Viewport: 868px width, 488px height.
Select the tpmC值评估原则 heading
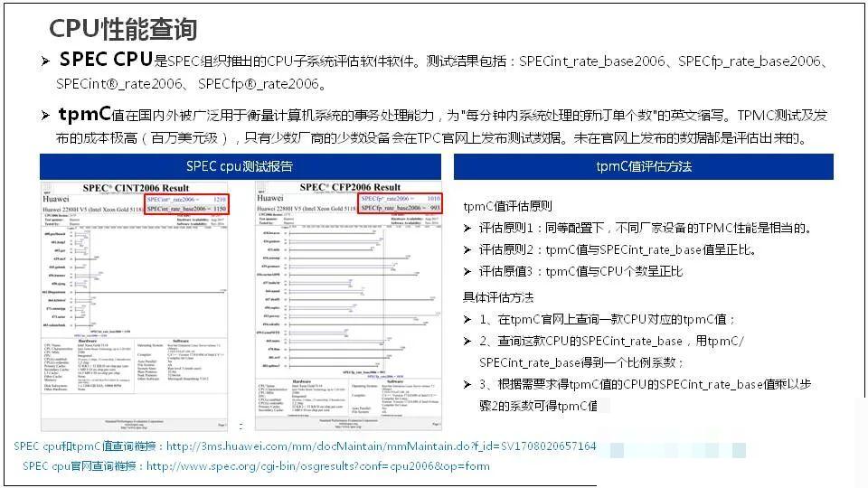[x=507, y=206]
